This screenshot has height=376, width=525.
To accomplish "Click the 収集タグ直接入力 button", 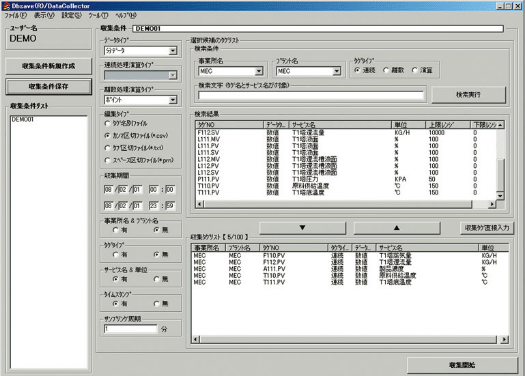I will tap(487, 228).
